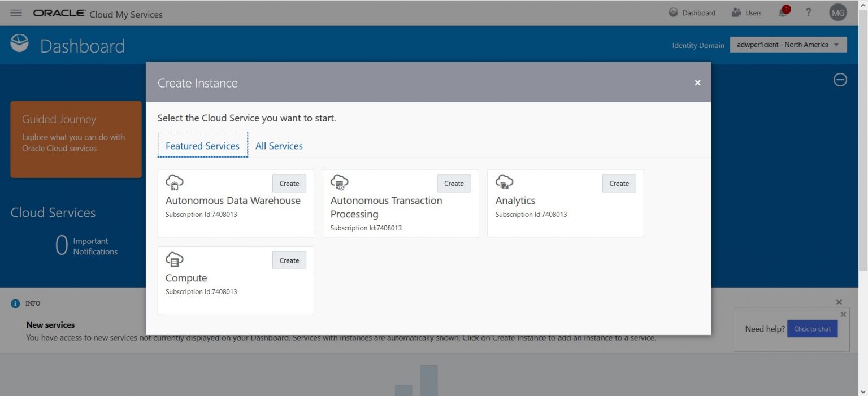Click to chat for help

(812, 328)
